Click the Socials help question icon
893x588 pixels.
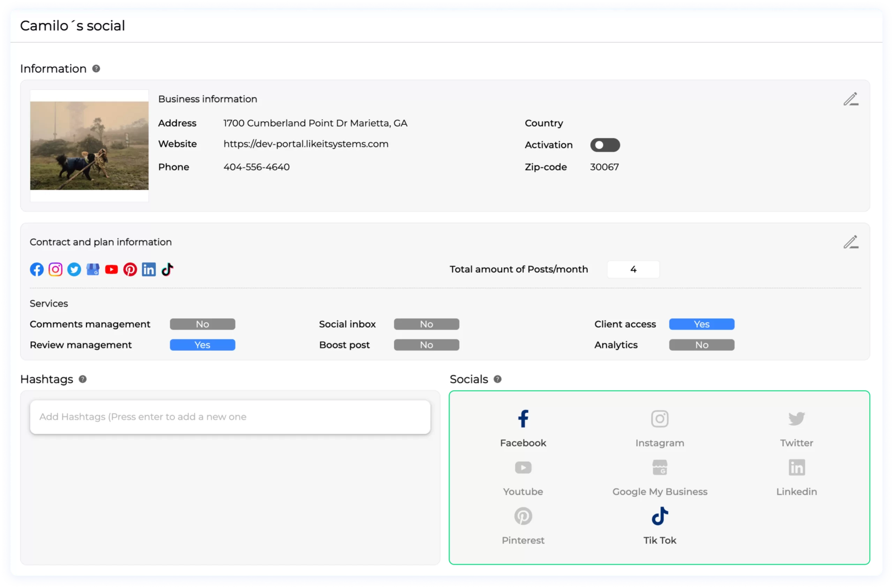(x=497, y=379)
